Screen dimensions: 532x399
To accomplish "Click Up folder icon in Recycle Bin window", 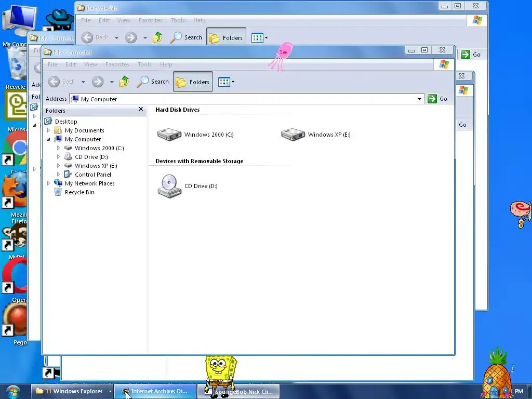I will [157, 37].
